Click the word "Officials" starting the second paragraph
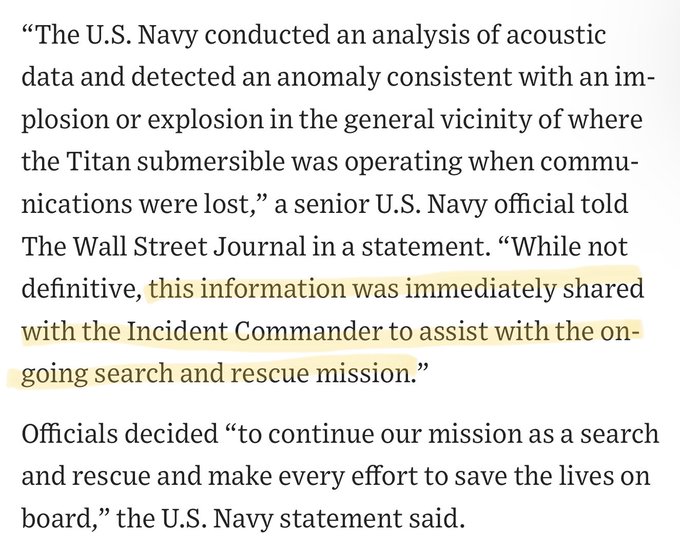This screenshot has height=550, width=680. pyautogui.click(x=69, y=433)
